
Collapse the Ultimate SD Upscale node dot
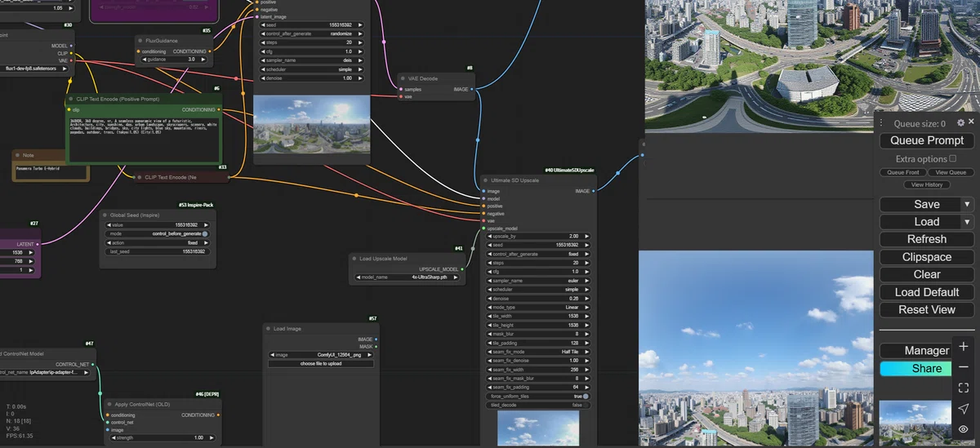pyautogui.click(x=485, y=180)
